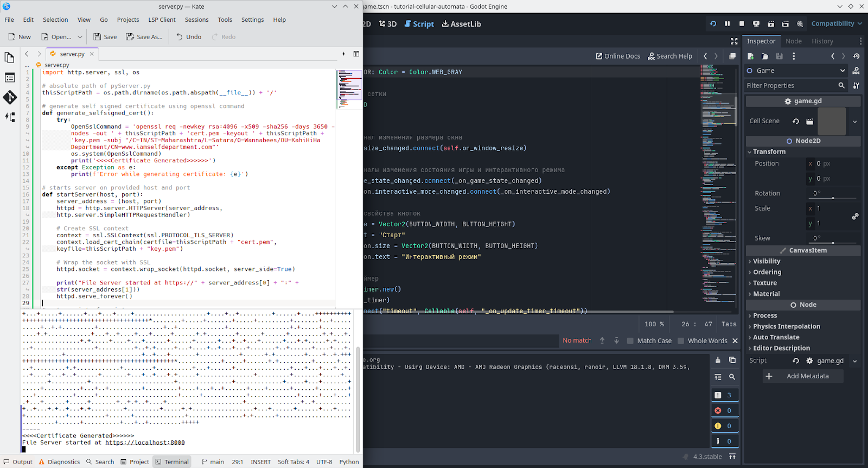Focus the Filter Properties search field
The width and height of the screenshot is (868, 468).
coord(795,85)
